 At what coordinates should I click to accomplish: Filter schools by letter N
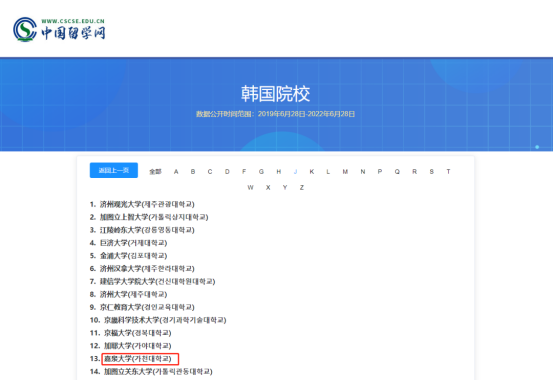pos(363,172)
